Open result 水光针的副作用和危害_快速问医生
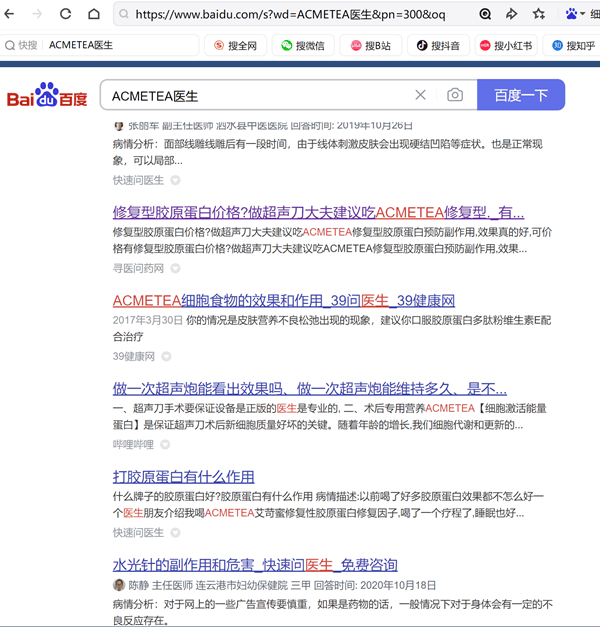The width and height of the screenshot is (600, 627). tap(255, 565)
